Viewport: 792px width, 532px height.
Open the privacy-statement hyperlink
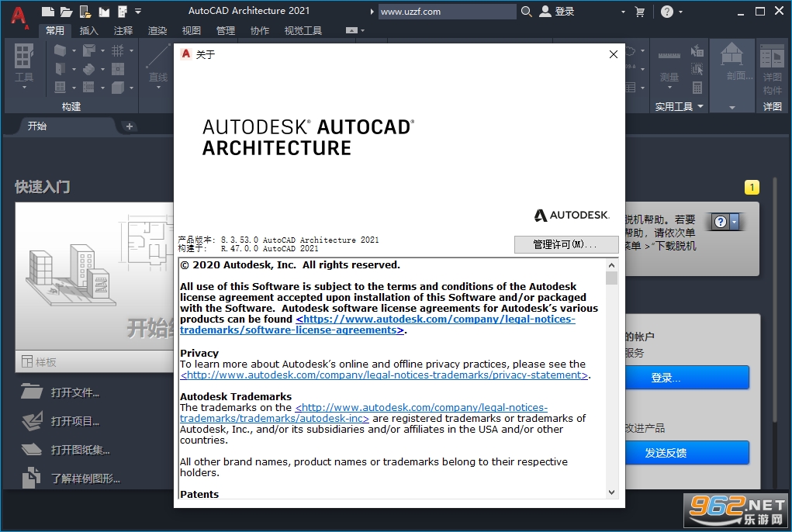point(385,375)
